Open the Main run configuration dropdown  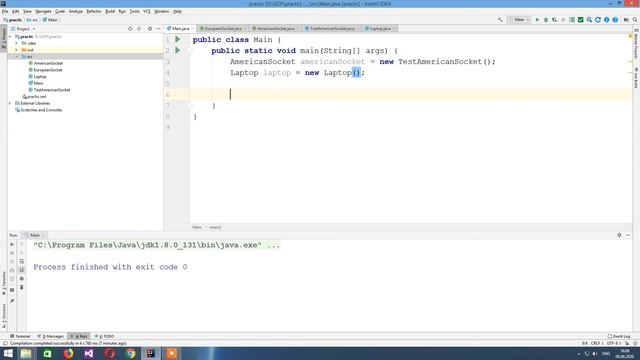click(520, 20)
